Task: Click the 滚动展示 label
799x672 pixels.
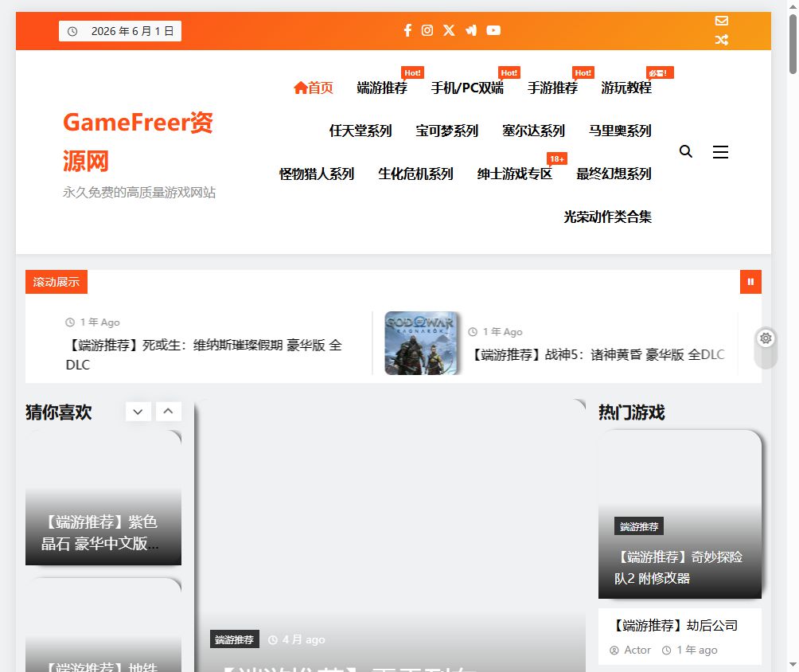Action: 57,282
